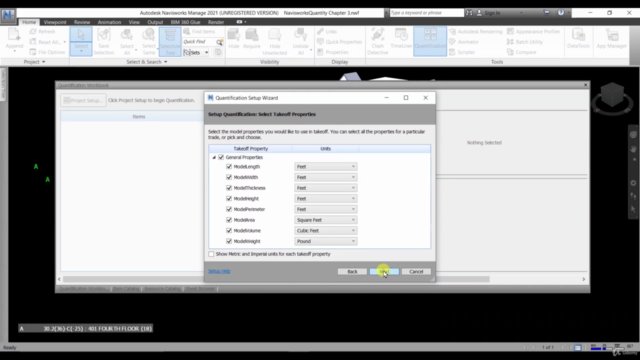Image resolution: width=640 pixels, height=360 pixels.
Task: Cancel the Quantification Setup Wizard
Action: pyautogui.click(x=416, y=271)
